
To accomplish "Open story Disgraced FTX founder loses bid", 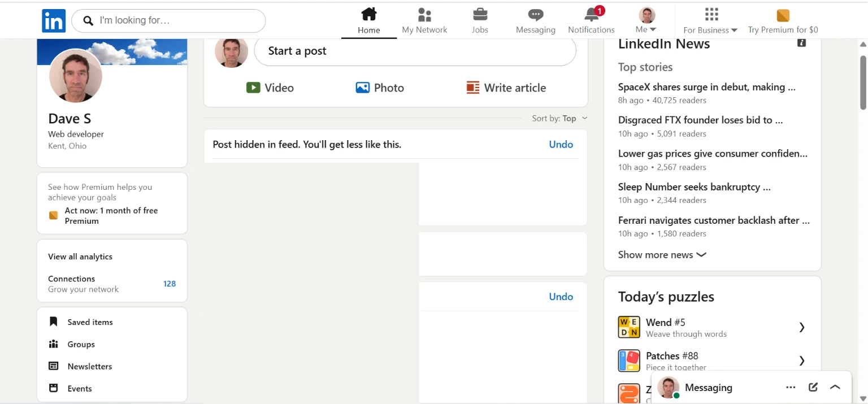I will click(x=701, y=120).
